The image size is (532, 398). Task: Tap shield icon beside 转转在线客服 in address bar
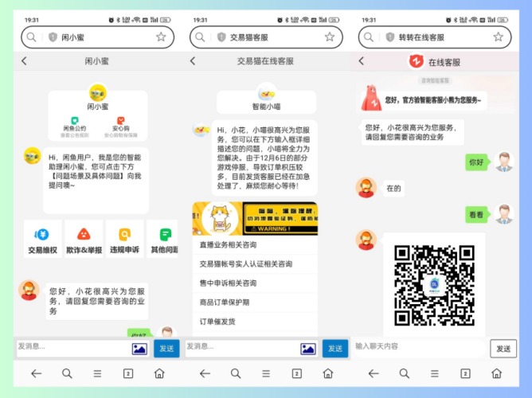click(389, 37)
